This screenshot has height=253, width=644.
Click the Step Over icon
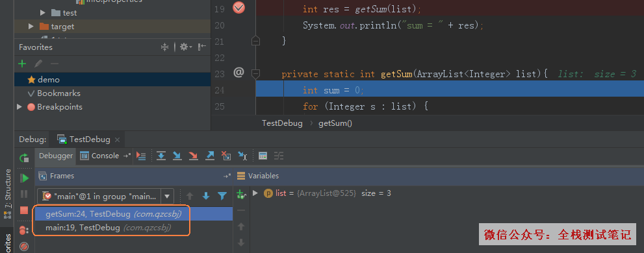(161, 156)
